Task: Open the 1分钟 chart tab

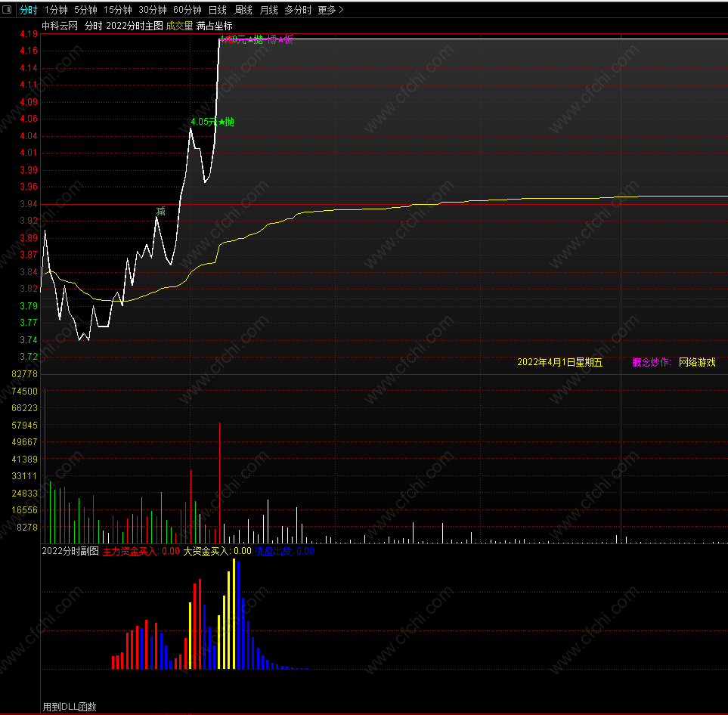Action: coord(56,10)
